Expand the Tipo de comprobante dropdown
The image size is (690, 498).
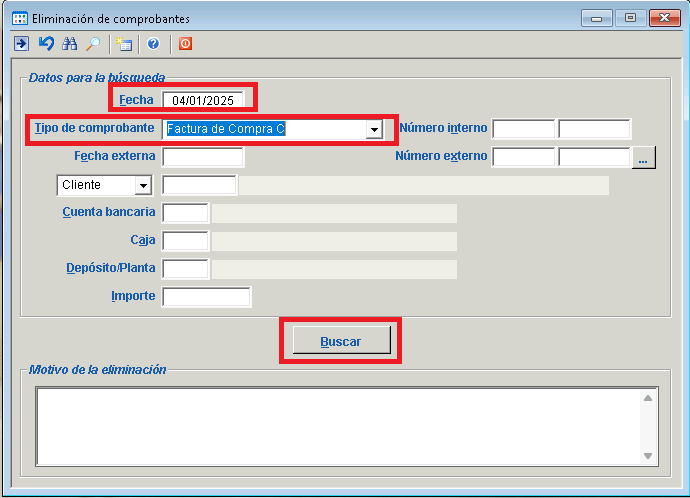coord(374,129)
